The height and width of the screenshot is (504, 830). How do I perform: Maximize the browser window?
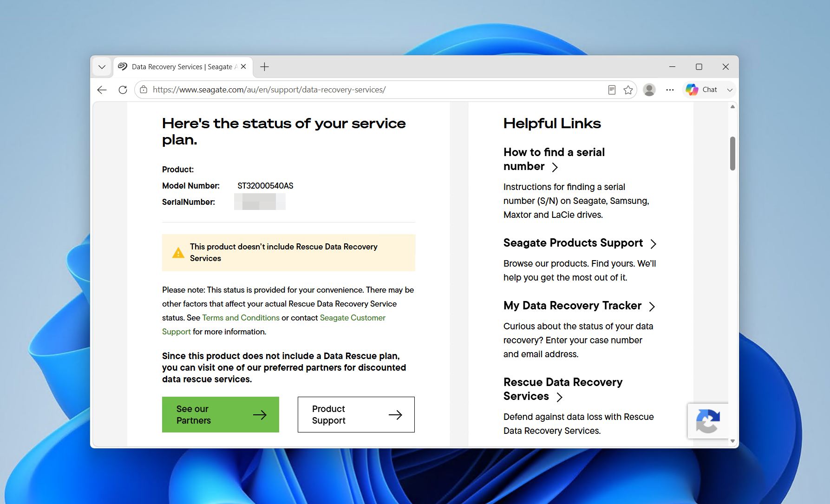(x=699, y=67)
